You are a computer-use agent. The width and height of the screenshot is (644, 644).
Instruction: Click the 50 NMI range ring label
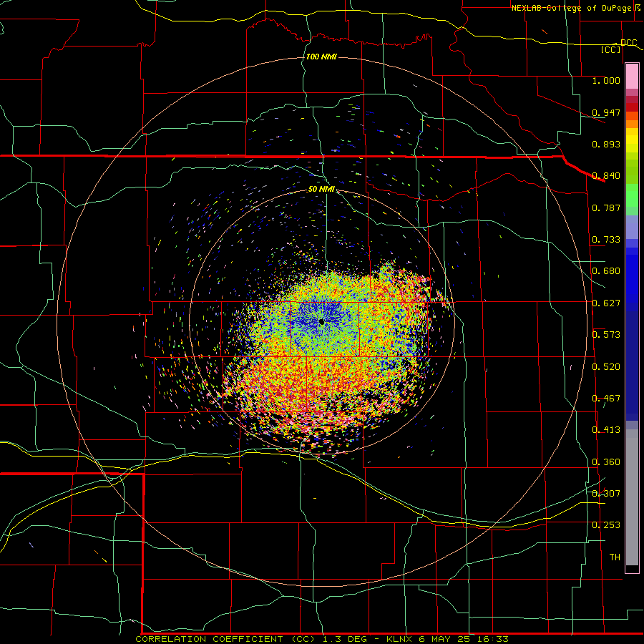click(321, 190)
